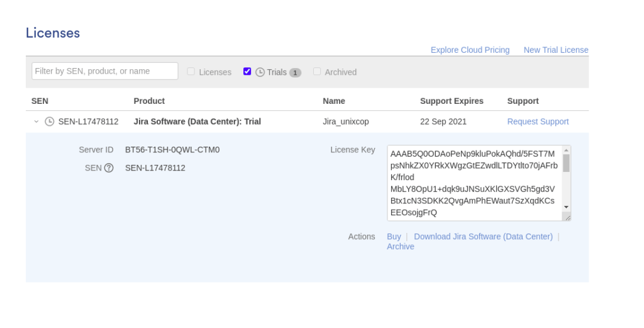Viewport: 644px width, 328px height.
Task: Click the 22 Sep 2021 expiry date
Action: [443, 122]
